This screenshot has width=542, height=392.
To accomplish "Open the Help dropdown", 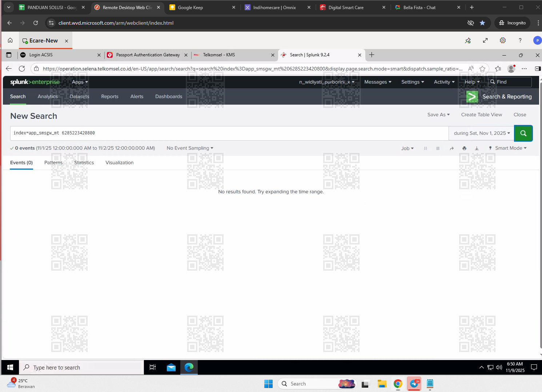I will (472, 82).
